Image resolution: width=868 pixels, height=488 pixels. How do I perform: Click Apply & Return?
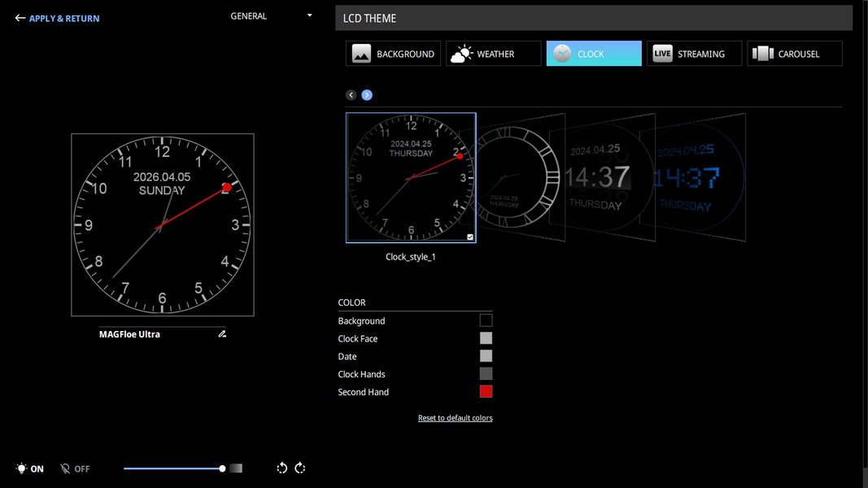coord(58,18)
